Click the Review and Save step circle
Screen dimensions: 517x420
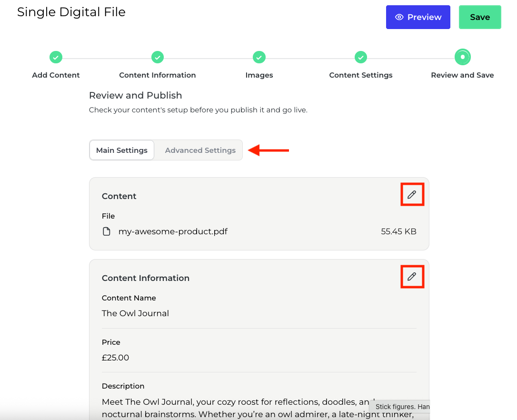click(463, 57)
